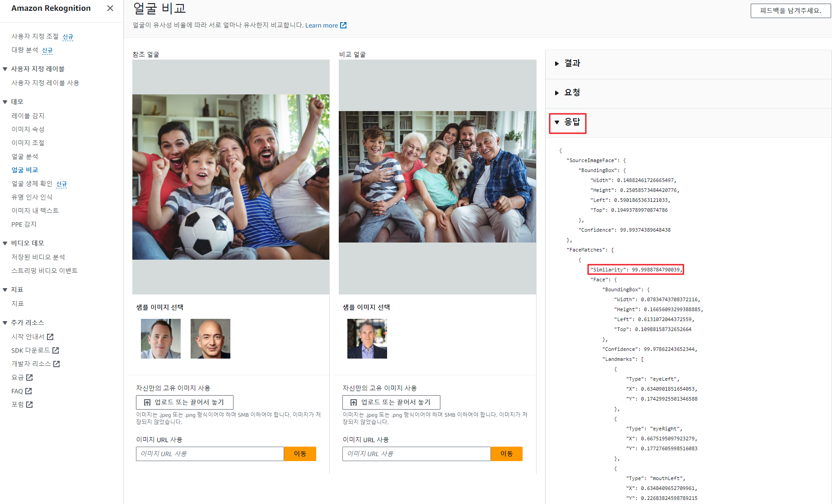Open the FAQ external link
The height and width of the screenshot is (504, 832).
pyautogui.click(x=22, y=391)
